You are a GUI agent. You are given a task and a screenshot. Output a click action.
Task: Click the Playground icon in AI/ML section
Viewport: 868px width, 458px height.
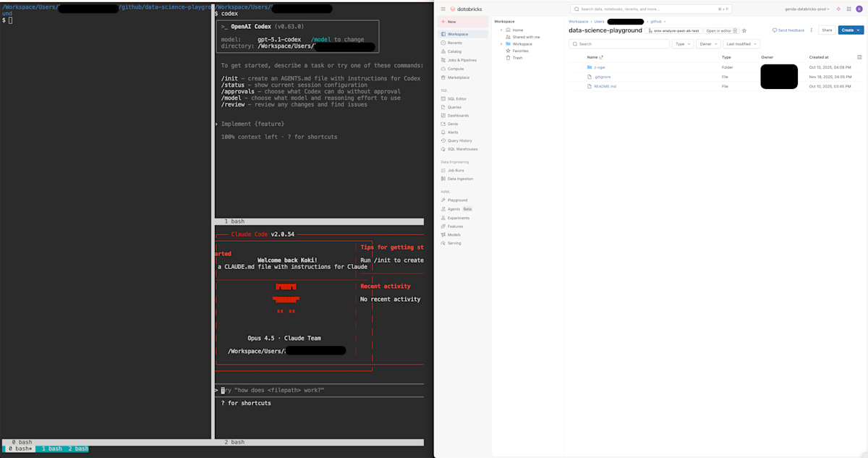point(443,200)
